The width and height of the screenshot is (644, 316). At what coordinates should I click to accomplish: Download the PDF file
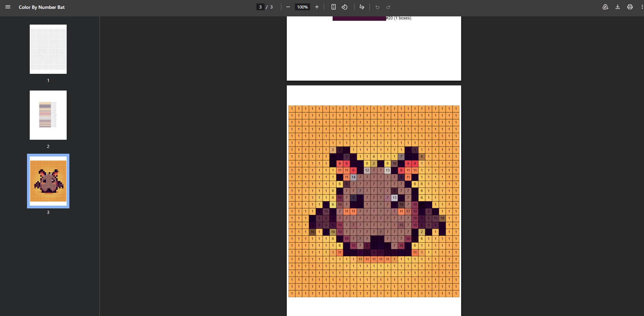click(x=618, y=7)
